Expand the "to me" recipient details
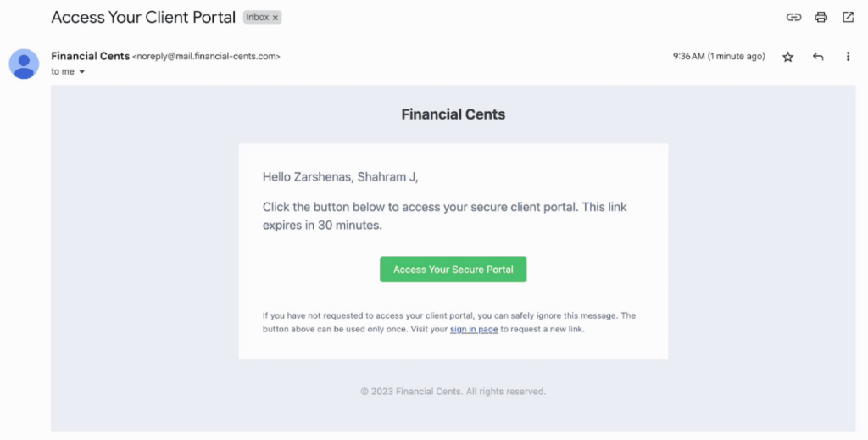 [x=82, y=72]
